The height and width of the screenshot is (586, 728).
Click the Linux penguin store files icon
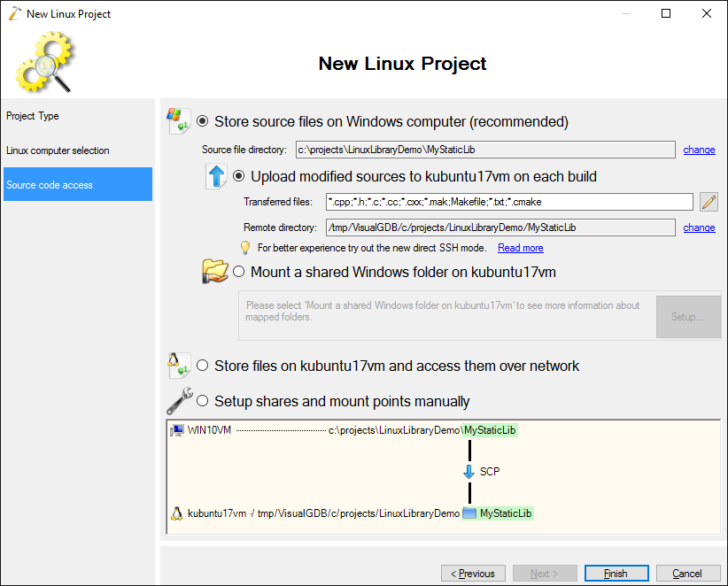coord(178,365)
